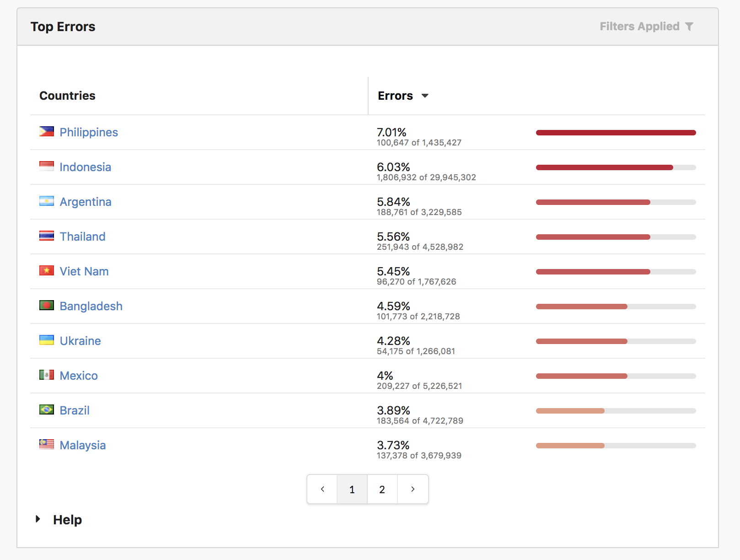Click the previous page arrow
Image resolution: width=740 pixels, height=560 pixels.
point(322,489)
